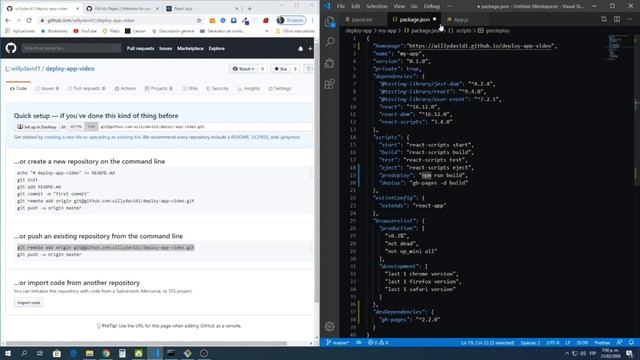Viewport: 640px width, 360px height.
Task: Open Explore in the GitHub header
Action: tap(217, 49)
